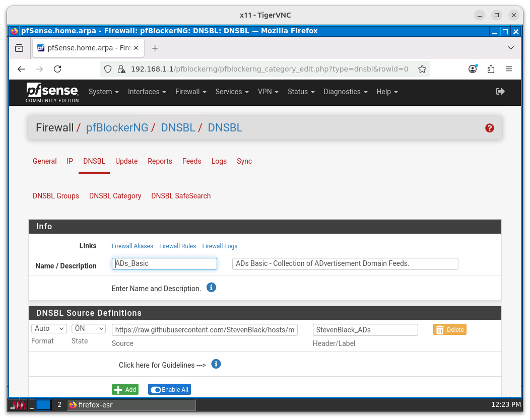This screenshot has width=530, height=420.
Task: Open the Guidelines info icon
Action: click(216, 364)
